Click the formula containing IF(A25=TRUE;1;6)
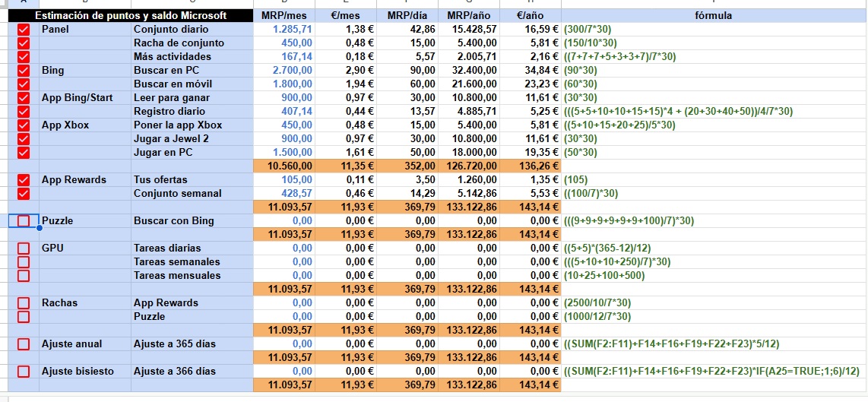Image resolution: width=868 pixels, height=402 pixels. coord(711,371)
